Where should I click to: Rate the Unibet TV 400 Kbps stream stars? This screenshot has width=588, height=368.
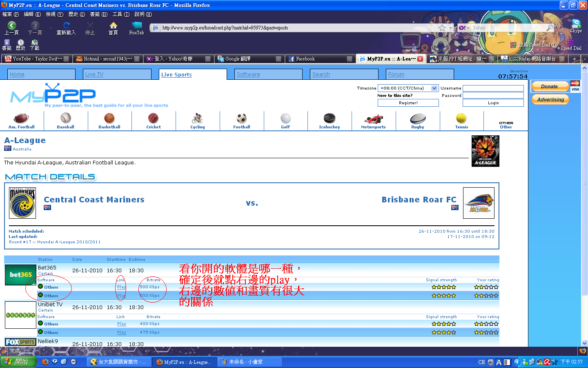coord(486,324)
